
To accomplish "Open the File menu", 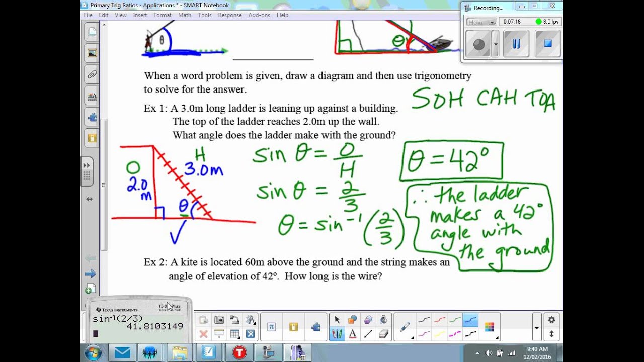I will coord(88,15).
